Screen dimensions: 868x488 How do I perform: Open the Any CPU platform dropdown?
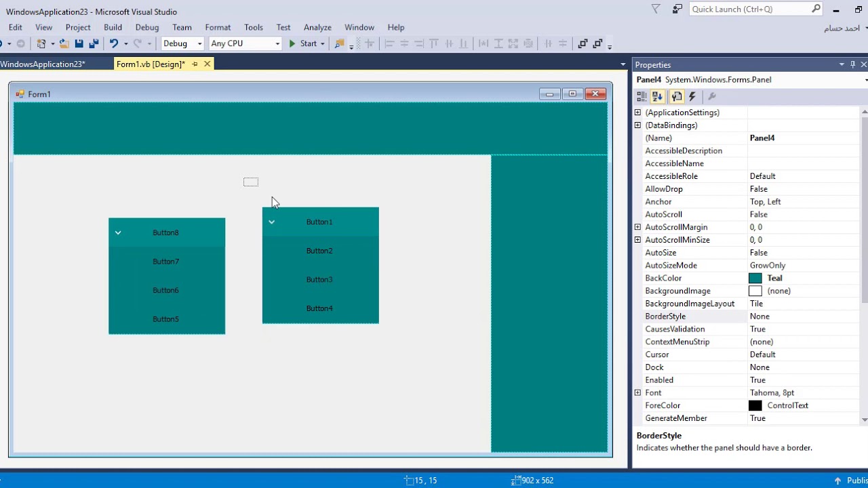[x=277, y=43]
